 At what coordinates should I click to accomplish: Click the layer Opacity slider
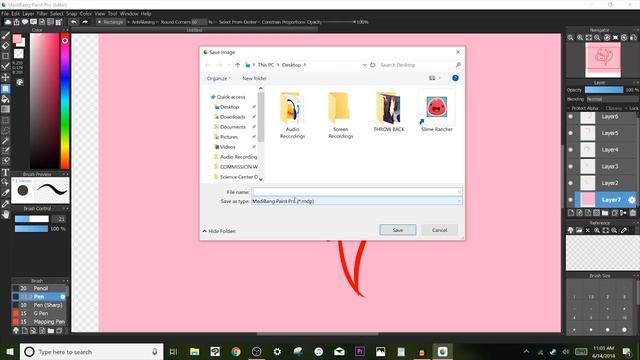(604, 90)
